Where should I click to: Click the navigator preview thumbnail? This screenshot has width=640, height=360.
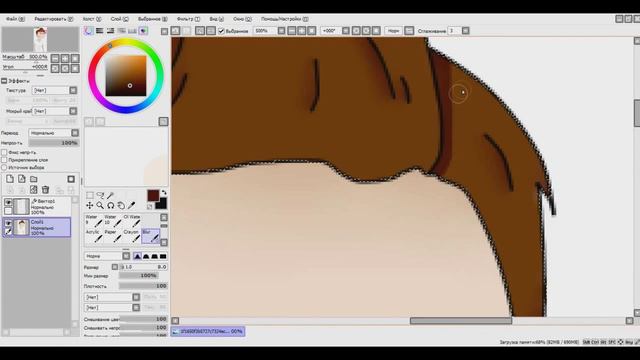[x=40, y=39]
